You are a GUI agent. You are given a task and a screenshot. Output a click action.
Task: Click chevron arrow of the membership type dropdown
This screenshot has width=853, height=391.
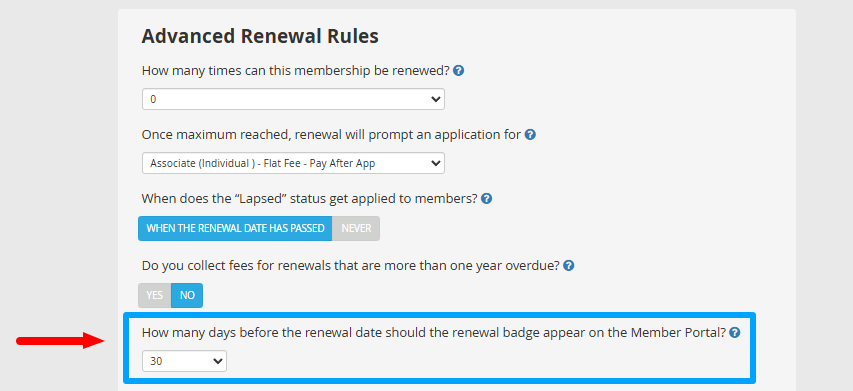pyautogui.click(x=435, y=163)
